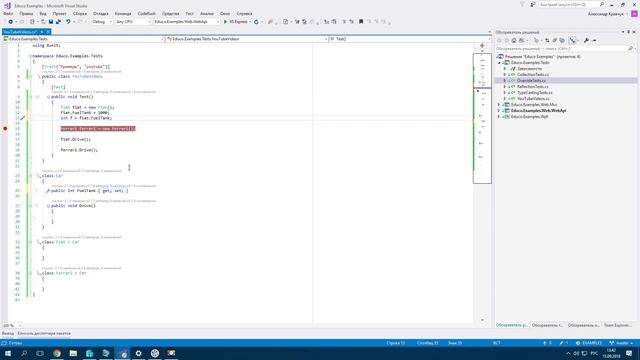
Task: Collapse the class YouTubeVideos code region
Action: [30, 76]
